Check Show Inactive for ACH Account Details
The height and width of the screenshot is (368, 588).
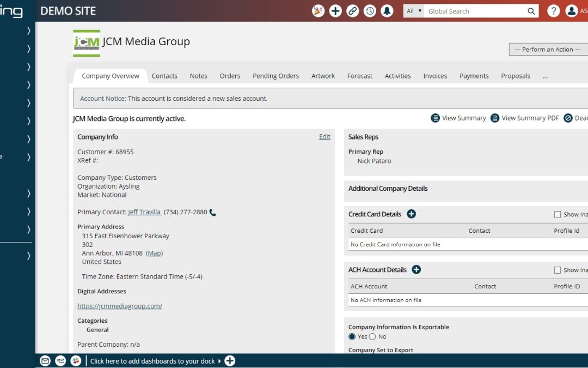[558, 270]
